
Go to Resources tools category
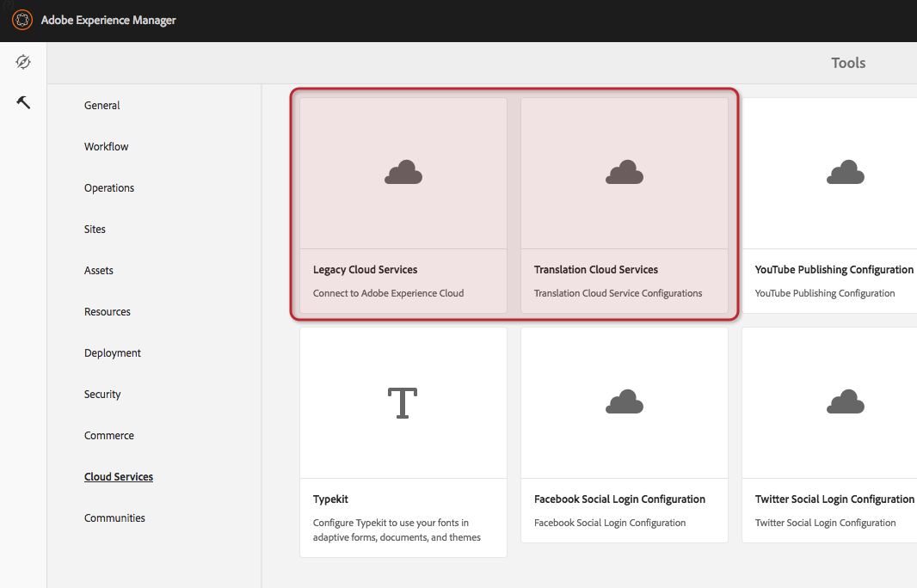tap(108, 312)
